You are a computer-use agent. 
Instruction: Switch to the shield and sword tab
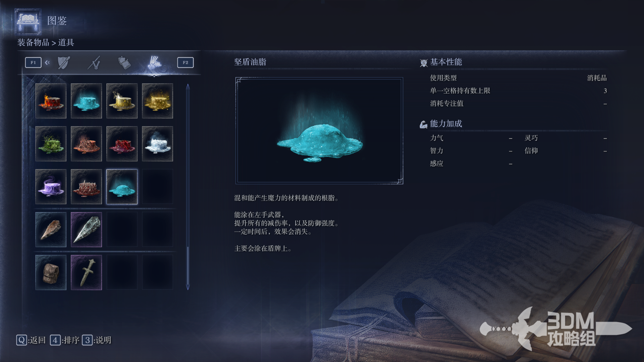pyautogui.click(x=63, y=63)
